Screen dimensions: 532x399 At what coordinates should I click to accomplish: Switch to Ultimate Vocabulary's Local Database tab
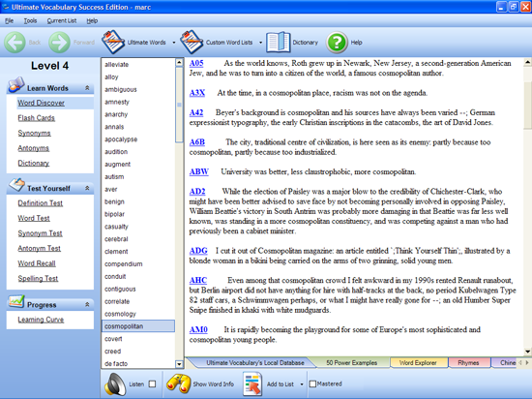pyautogui.click(x=255, y=362)
